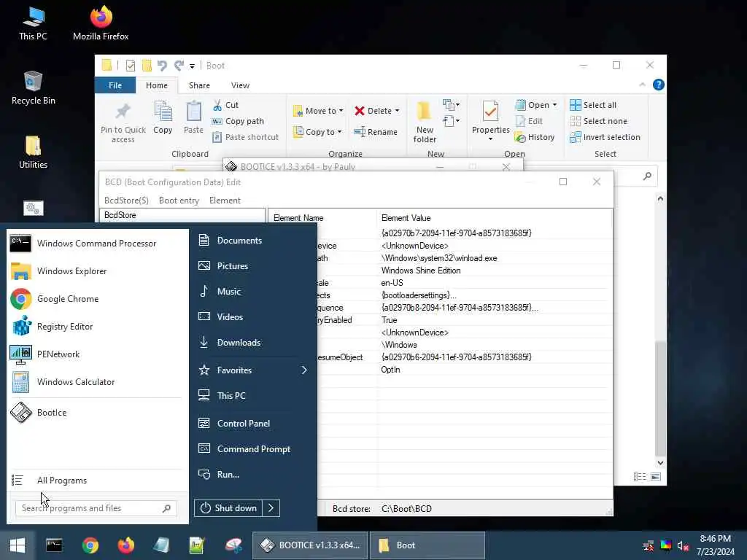Open Copy to dropdown
Screen dimensions: 747x560
point(317,132)
